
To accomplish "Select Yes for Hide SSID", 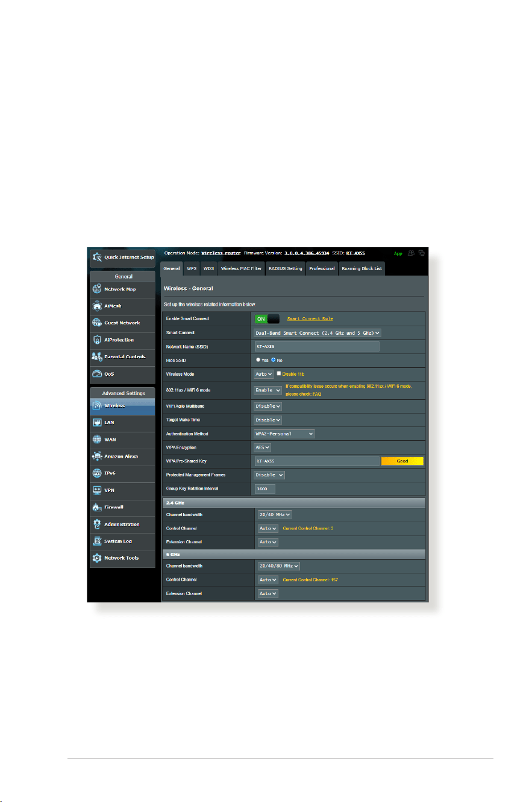I will click(258, 360).
